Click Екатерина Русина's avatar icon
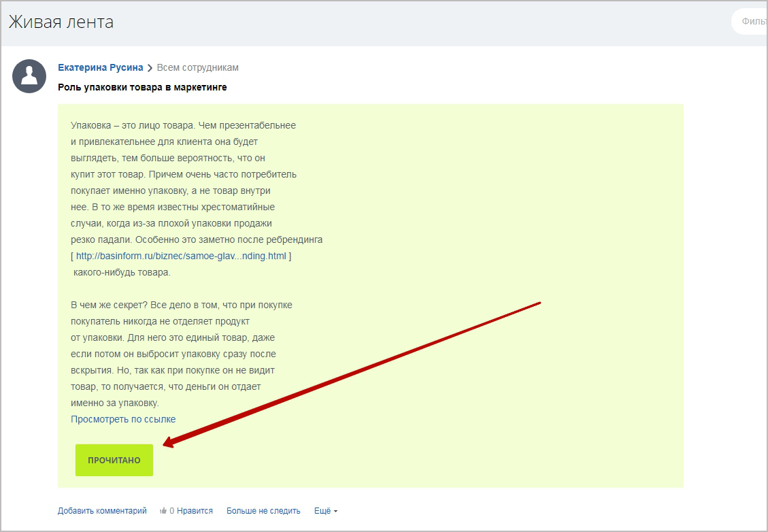The width and height of the screenshot is (768, 532). (29, 76)
